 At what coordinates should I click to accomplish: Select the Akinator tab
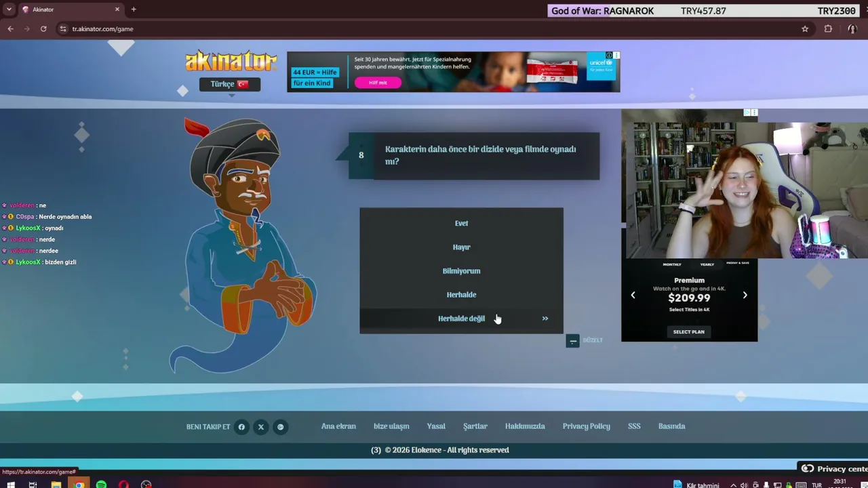[x=71, y=9]
